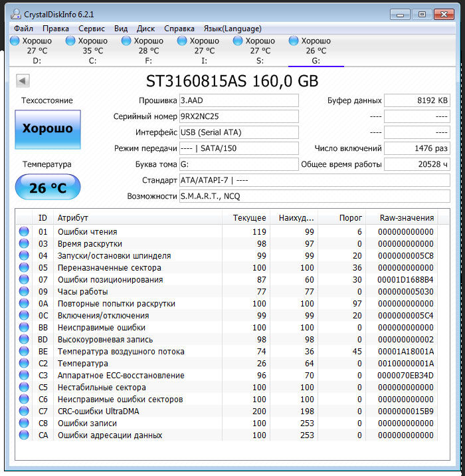Sort by ID column header
Viewport: 465px width, 476px height.
pos(43,217)
